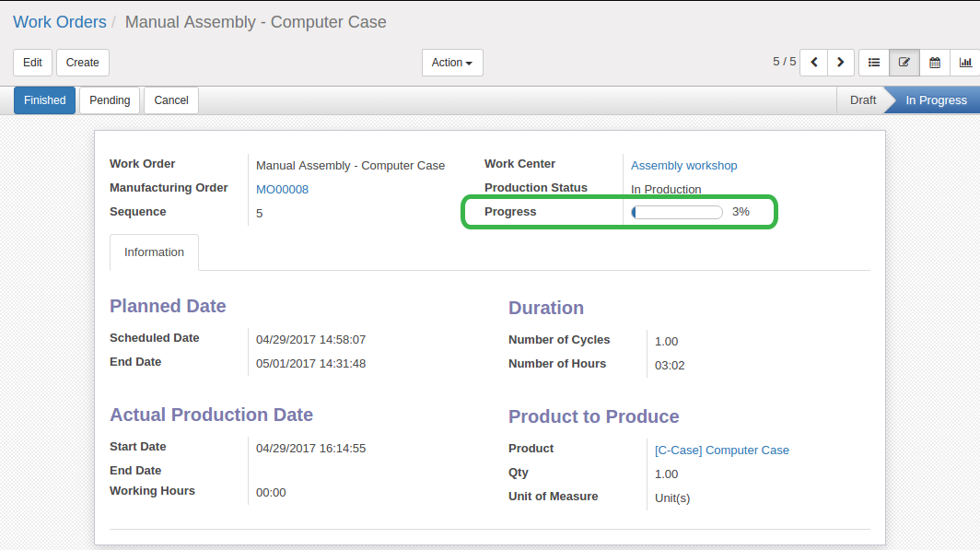Go to previous record arrow
980x550 pixels.
813,63
